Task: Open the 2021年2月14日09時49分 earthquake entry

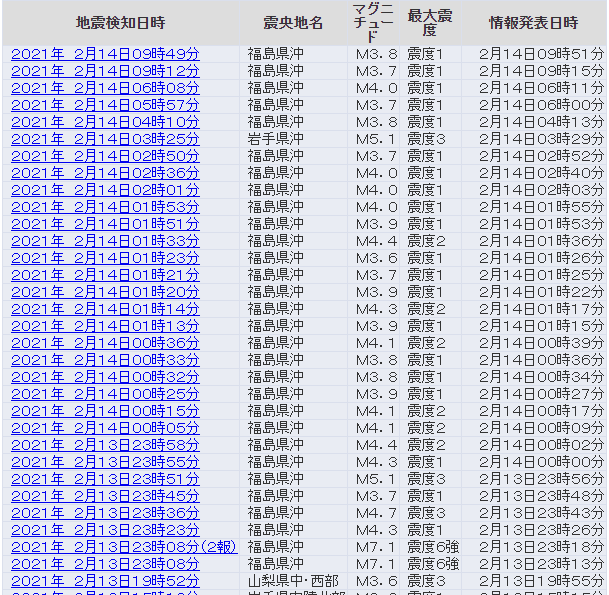Action: point(105,54)
